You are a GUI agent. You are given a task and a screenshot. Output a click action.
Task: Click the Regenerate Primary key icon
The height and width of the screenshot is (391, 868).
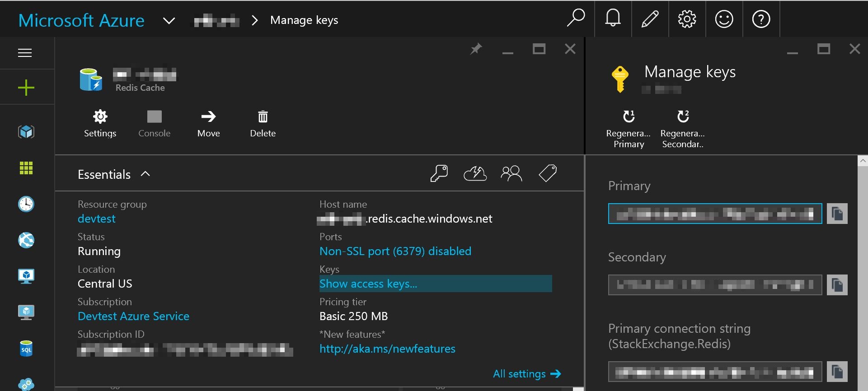point(629,116)
